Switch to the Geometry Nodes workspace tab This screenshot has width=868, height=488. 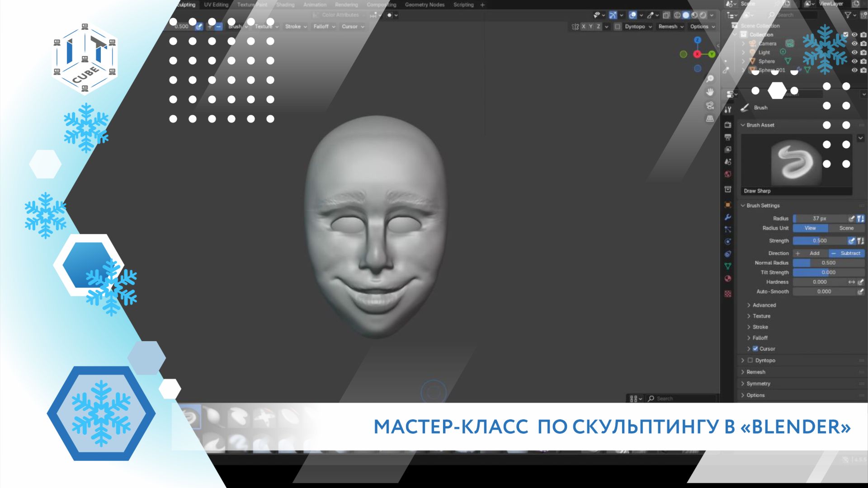pyautogui.click(x=425, y=5)
